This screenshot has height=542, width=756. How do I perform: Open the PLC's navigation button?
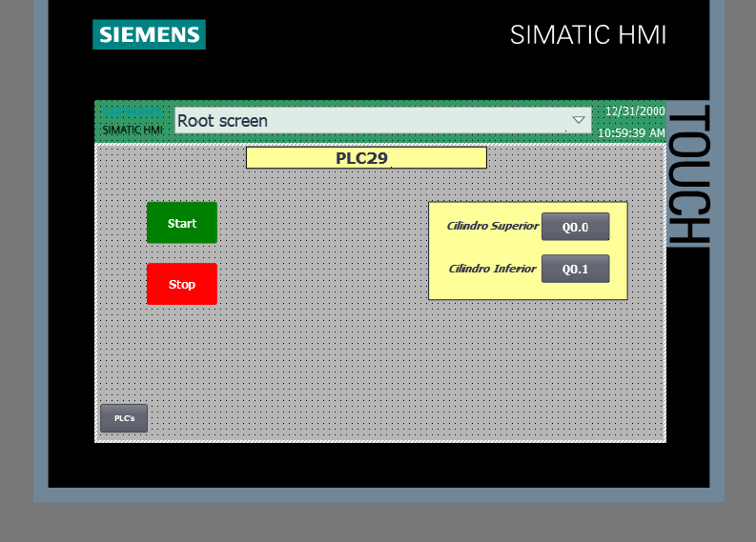pyautogui.click(x=124, y=418)
